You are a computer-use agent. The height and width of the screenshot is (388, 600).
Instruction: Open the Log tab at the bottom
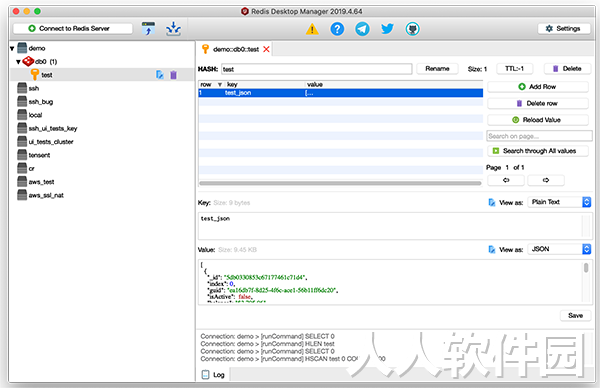click(x=213, y=374)
